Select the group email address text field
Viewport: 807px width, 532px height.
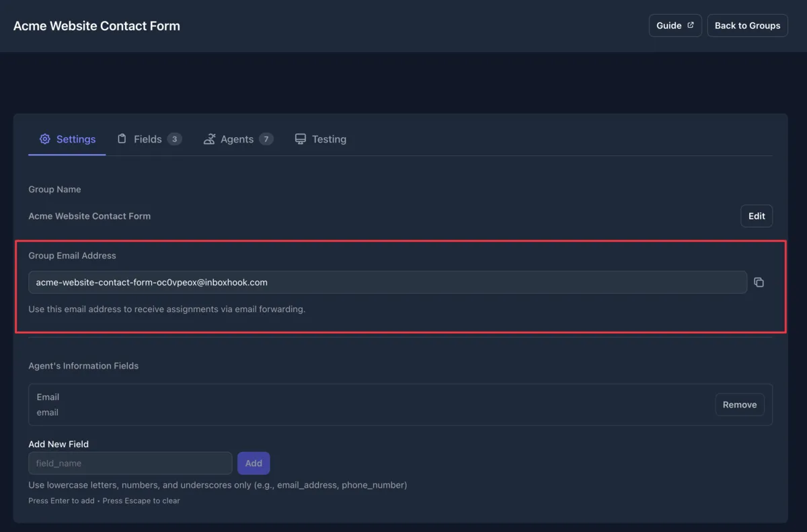coord(387,282)
